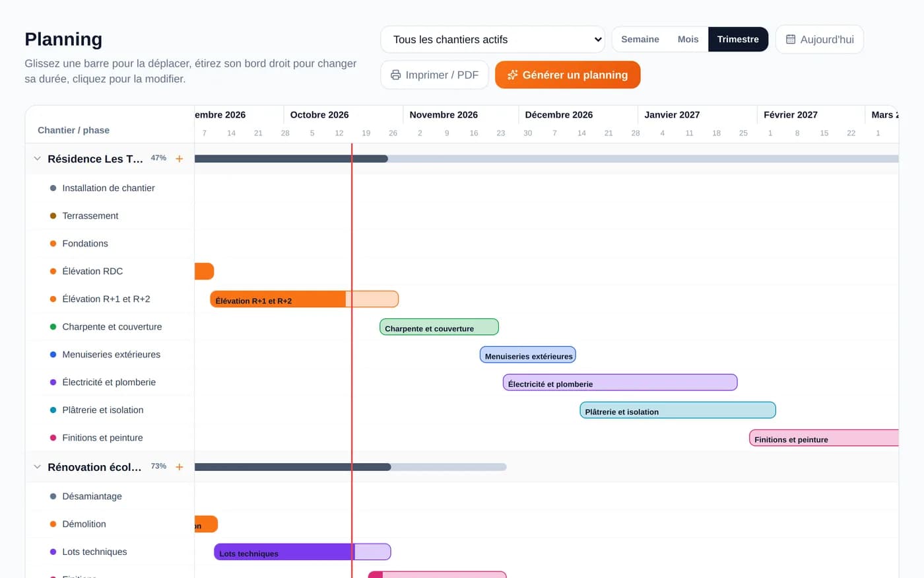Click the 47% progress label
The width and height of the screenshot is (924, 578).
click(158, 158)
